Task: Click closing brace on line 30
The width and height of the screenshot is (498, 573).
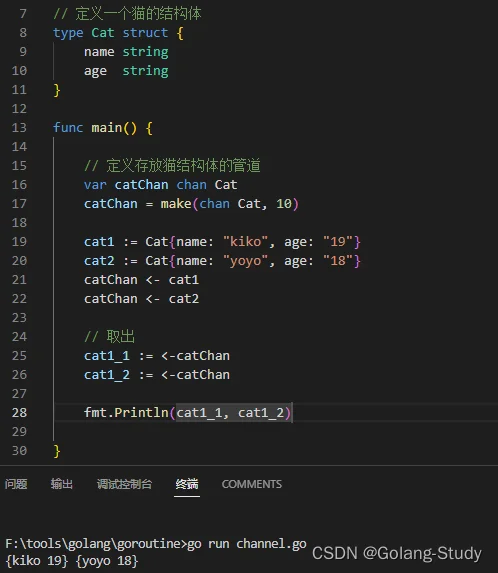Action: pos(57,451)
